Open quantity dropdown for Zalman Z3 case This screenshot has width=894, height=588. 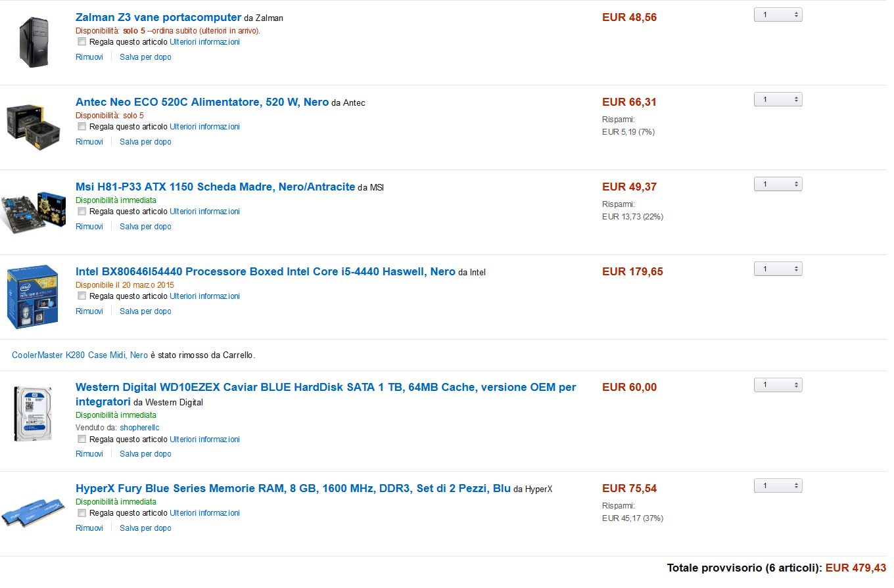pyautogui.click(x=778, y=14)
